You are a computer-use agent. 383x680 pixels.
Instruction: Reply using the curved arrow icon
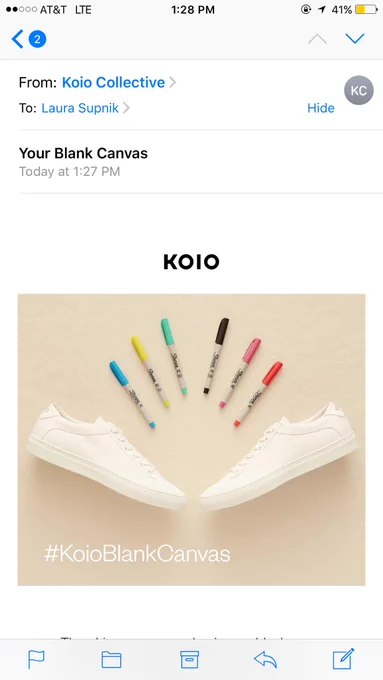tap(265, 660)
